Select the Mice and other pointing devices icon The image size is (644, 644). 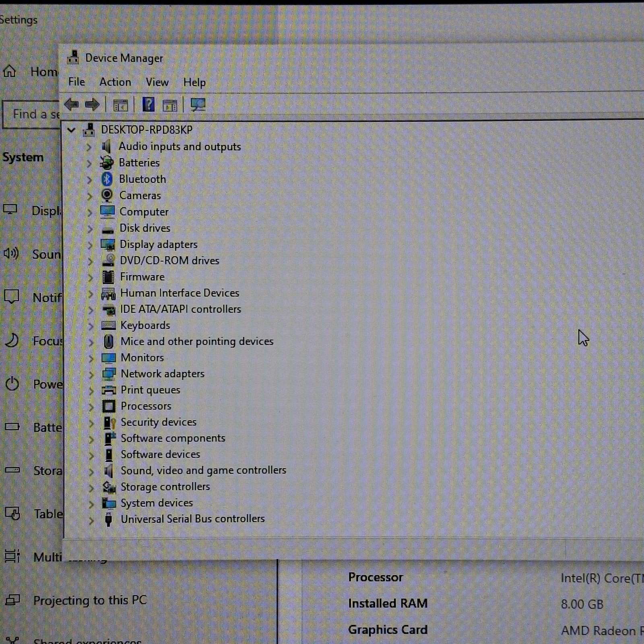pos(109,341)
